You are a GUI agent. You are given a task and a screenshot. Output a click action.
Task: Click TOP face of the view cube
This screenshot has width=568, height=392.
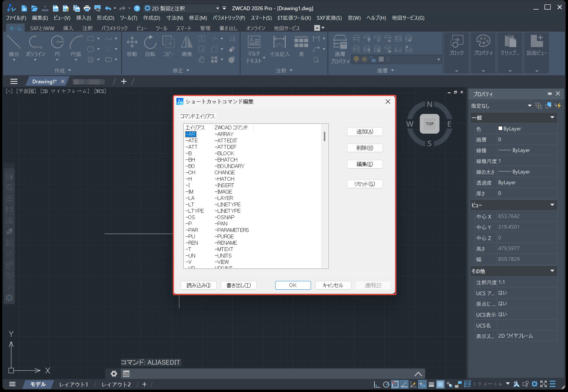click(x=430, y=124)
